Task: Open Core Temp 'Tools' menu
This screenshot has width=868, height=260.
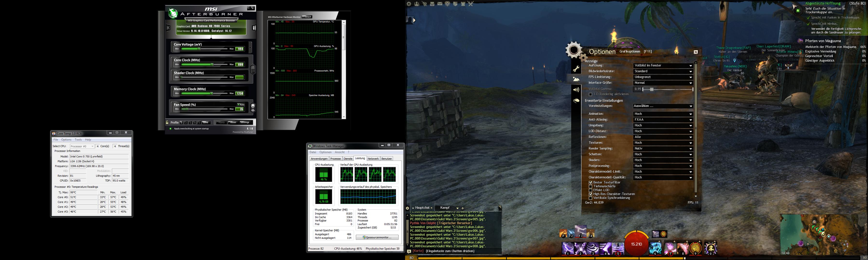Action: 78,140
